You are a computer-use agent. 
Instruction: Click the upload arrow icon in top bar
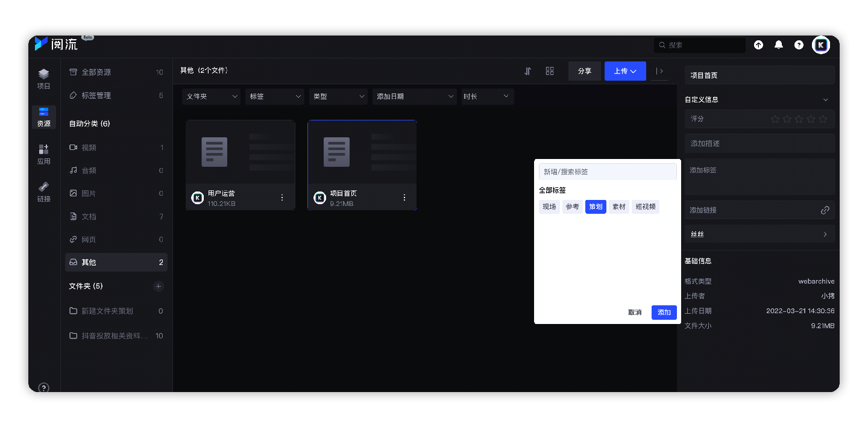[x=758, y=45]
